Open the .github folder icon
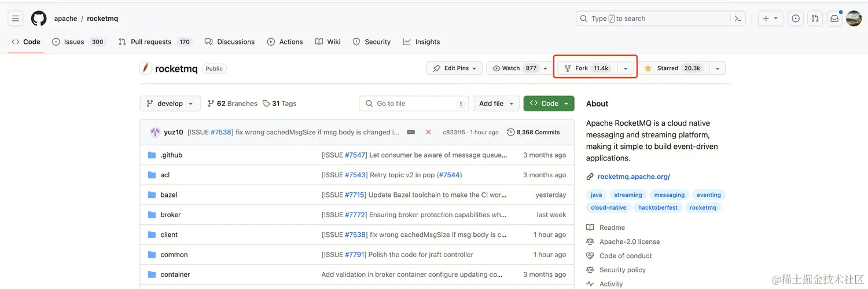The width and height of the screenshot is (868, 289). click(152, 155)
